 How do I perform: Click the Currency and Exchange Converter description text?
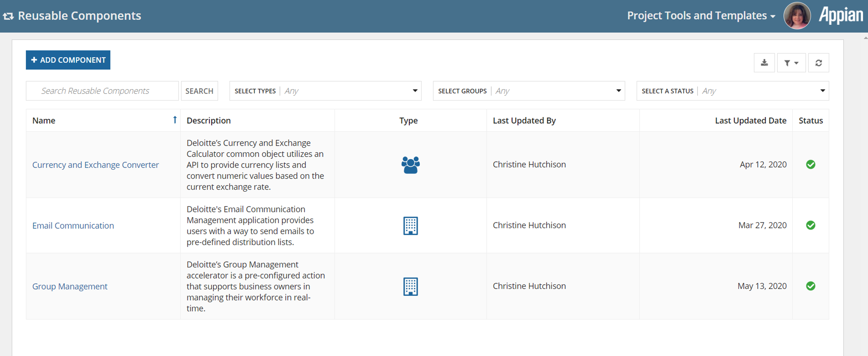(255, 165)
